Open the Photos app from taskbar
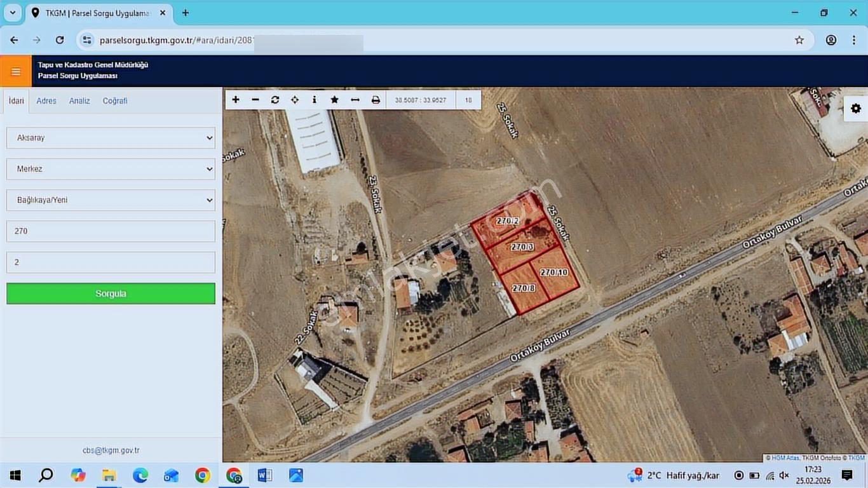868x488 pixels. (x=296, y=475)
